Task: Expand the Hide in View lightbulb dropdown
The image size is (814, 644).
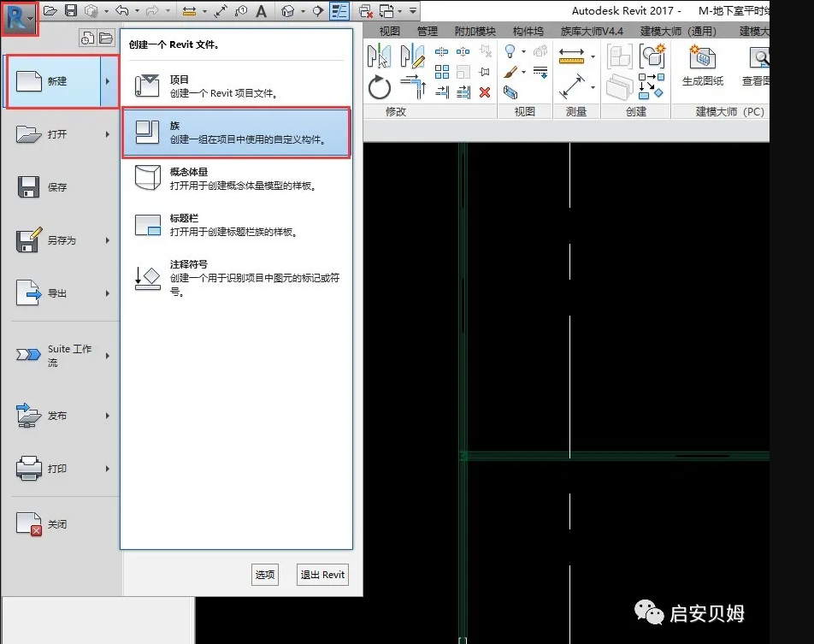Action: coord(523,51)
